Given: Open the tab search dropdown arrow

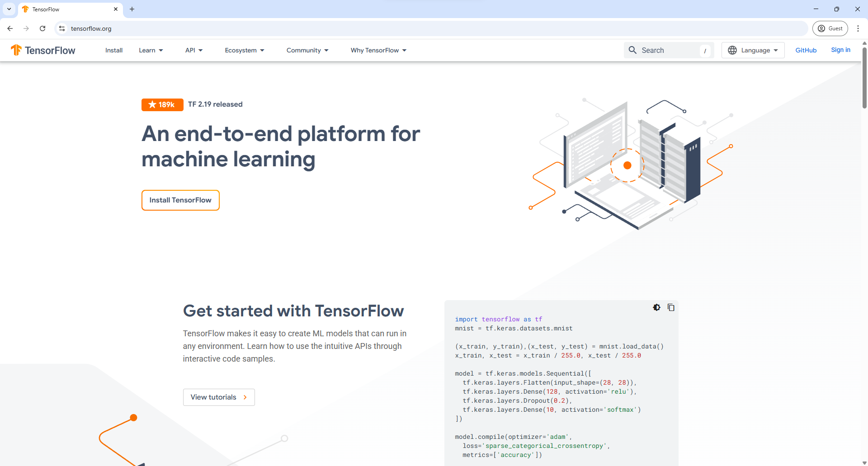Looking at the screenshot, I should click(x=9, y=9).
